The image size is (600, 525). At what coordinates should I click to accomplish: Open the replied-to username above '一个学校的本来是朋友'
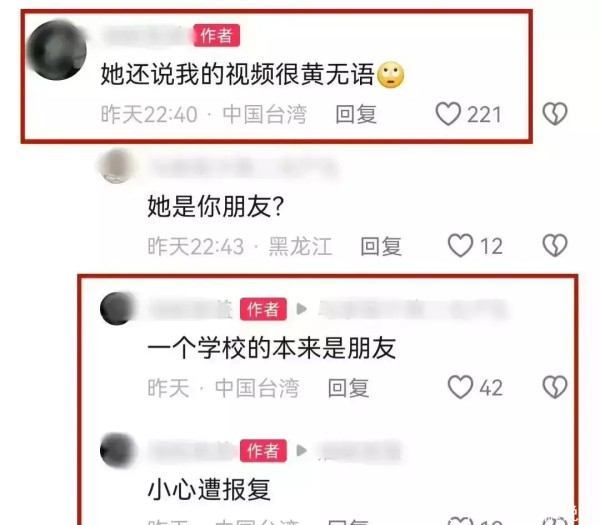411,309
